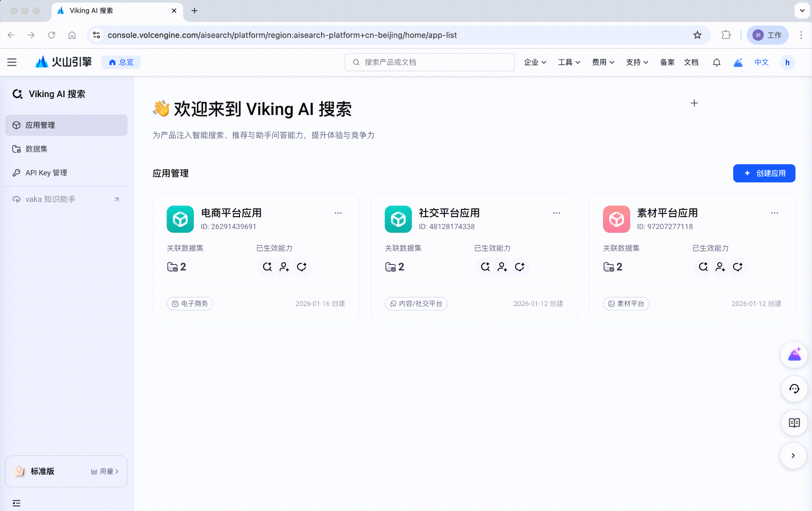Expand the floating panel chevron arrow
The width and height of the screenshot is (812, 511).
(793, 456)
